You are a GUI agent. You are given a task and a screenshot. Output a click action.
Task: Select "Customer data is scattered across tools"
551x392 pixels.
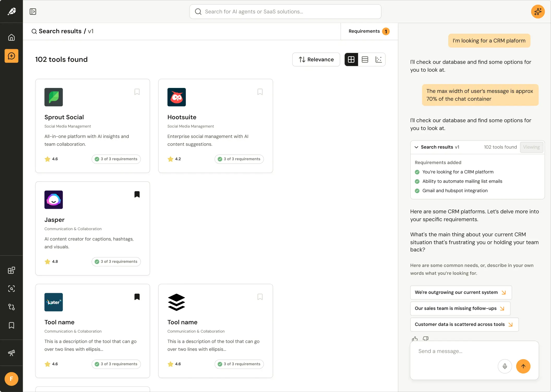point(464,324)
